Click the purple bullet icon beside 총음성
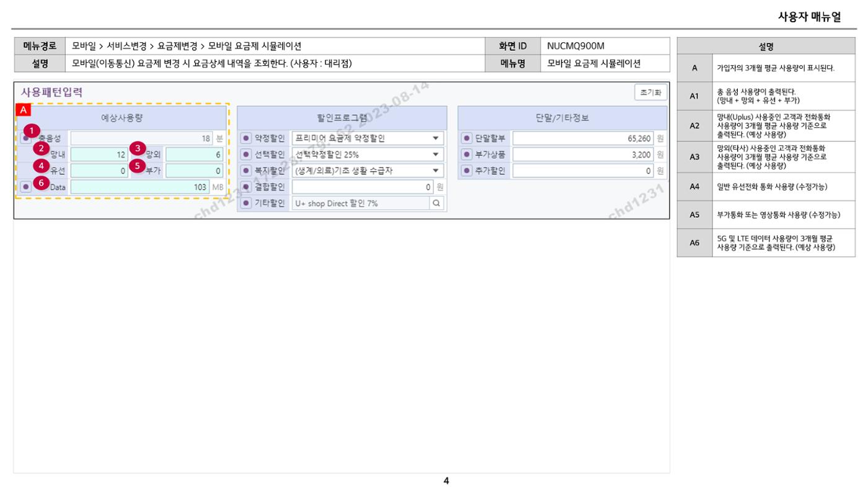 (26, 138)
